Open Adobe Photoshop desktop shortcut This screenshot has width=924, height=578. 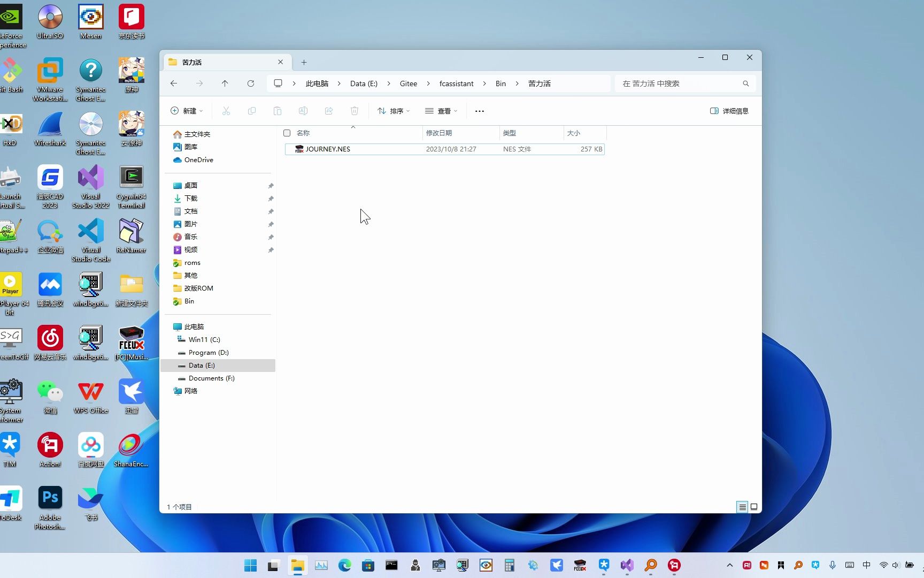(x=50, y=507)
